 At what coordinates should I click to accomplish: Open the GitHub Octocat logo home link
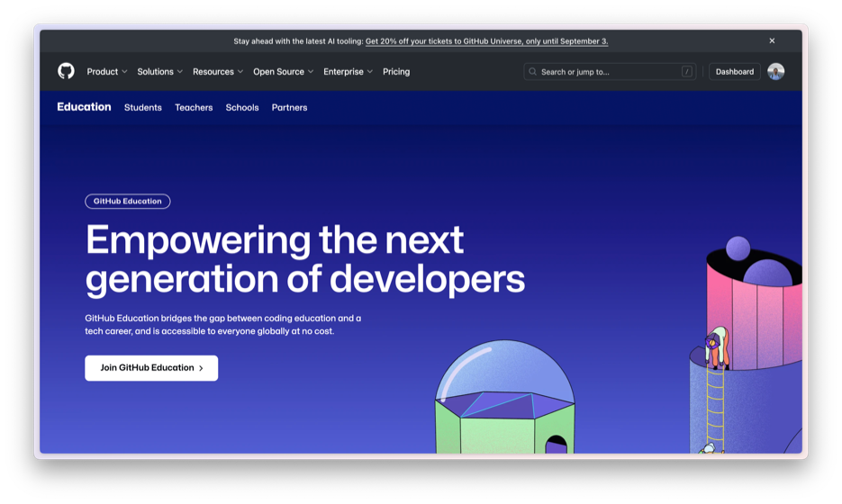pos(66,71)
